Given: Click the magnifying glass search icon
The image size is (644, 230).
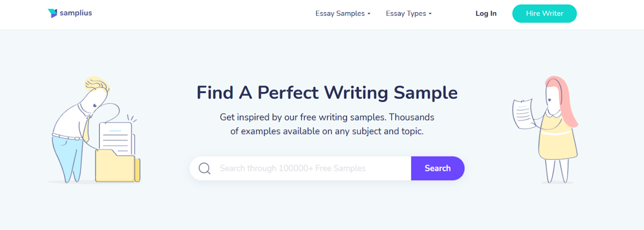Looking at the screenshot, I should [x=204, y=168].
